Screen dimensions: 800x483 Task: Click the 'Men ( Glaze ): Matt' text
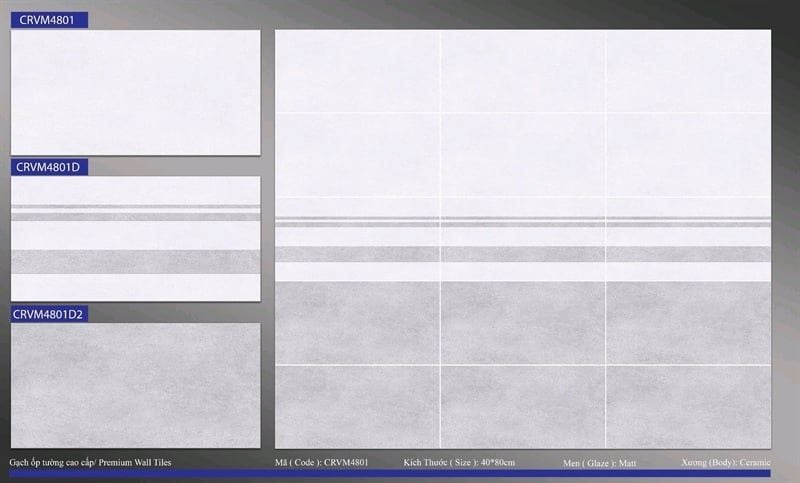[599, 463]
